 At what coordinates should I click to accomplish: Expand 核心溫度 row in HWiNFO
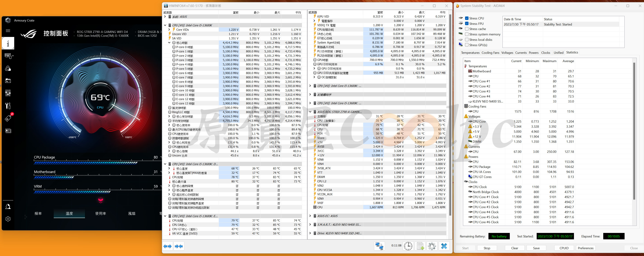pyautogui.click(x=169, y=169)
